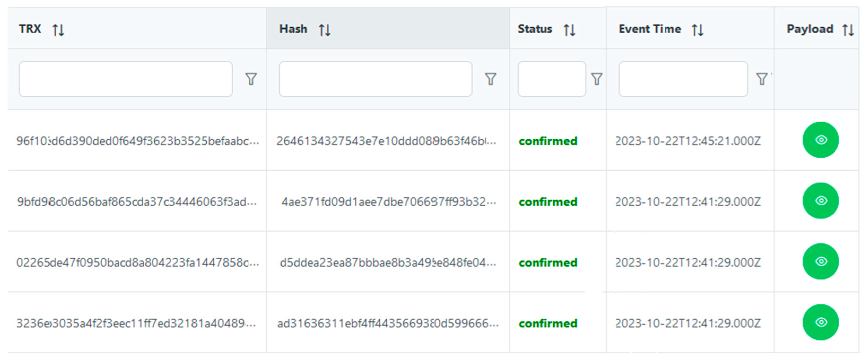Select hash value starting with d5ddea23
Screen dimensions: 868x362
tap(387, 262)
